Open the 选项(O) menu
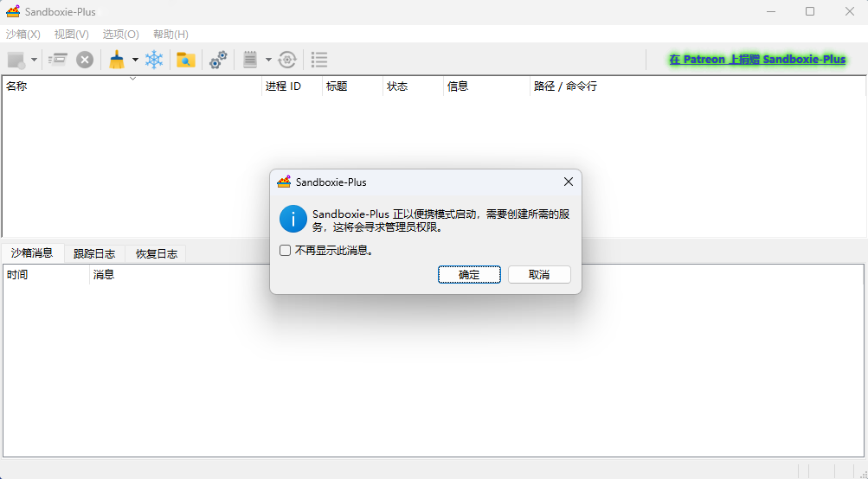This screenshot has height=479, width=868. [120, 35]
